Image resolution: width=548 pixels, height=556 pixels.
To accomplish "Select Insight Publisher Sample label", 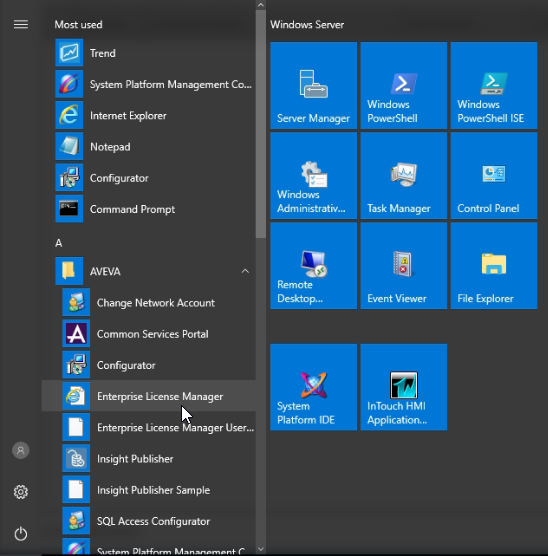I will [x=154, y=490].
